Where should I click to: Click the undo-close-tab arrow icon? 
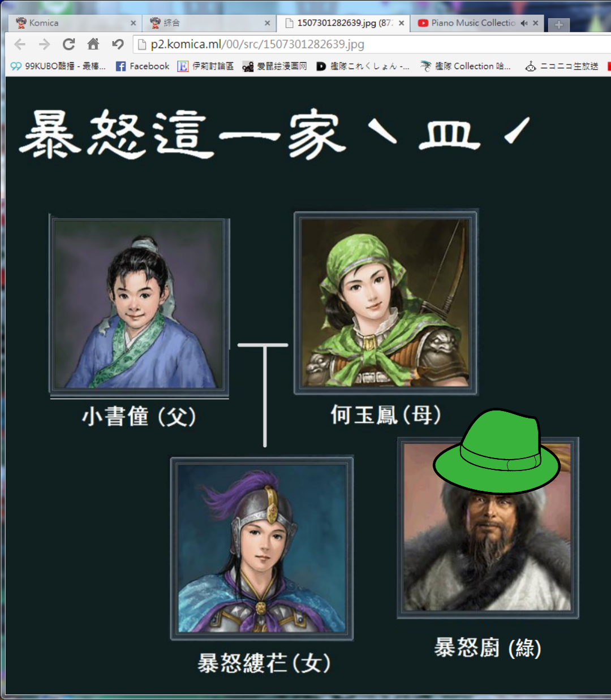coord(118,44)
